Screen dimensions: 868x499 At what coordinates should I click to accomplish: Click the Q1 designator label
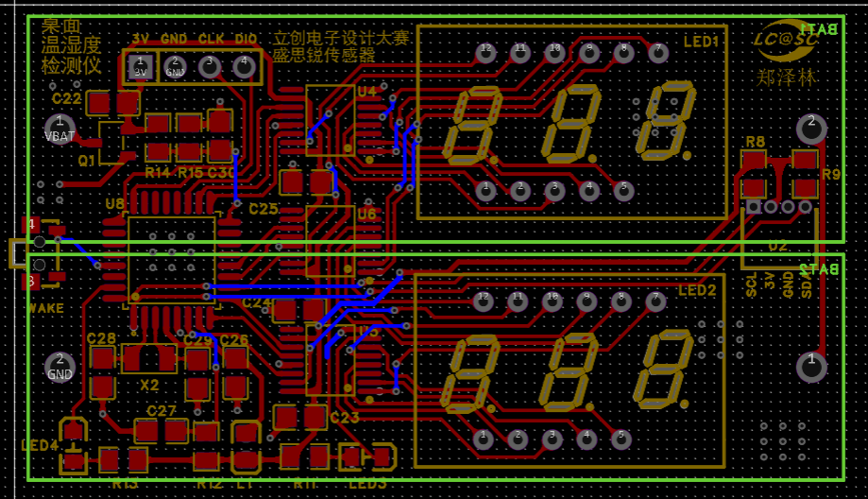pos(86,161)
